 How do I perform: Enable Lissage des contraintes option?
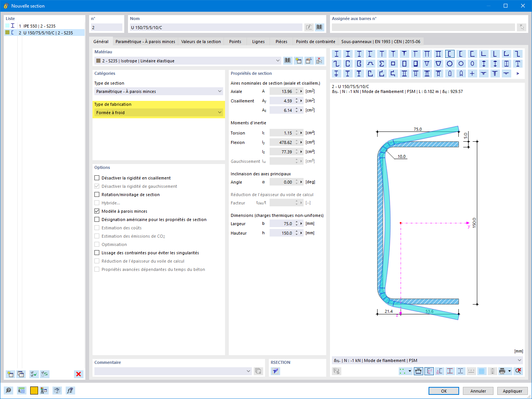[97, 253]
